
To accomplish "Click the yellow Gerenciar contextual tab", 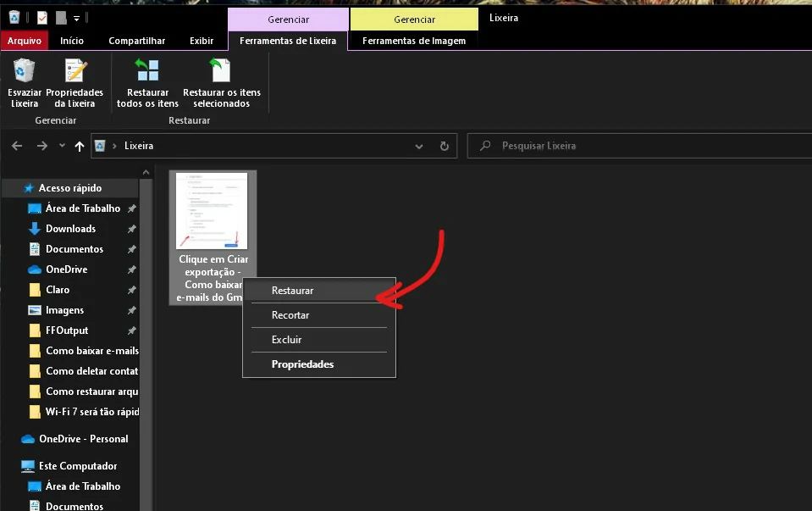I will 414,19.
